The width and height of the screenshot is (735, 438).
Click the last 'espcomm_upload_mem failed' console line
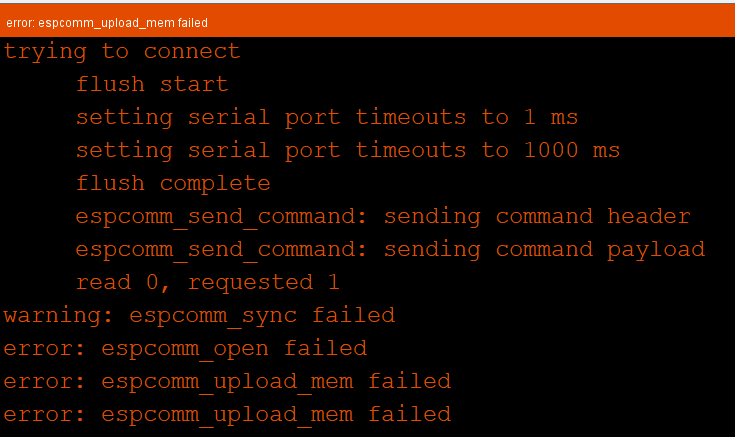coord(227,415)
